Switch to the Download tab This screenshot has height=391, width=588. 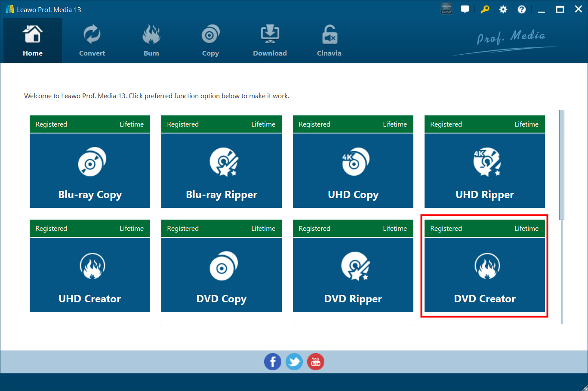(270, 41)
